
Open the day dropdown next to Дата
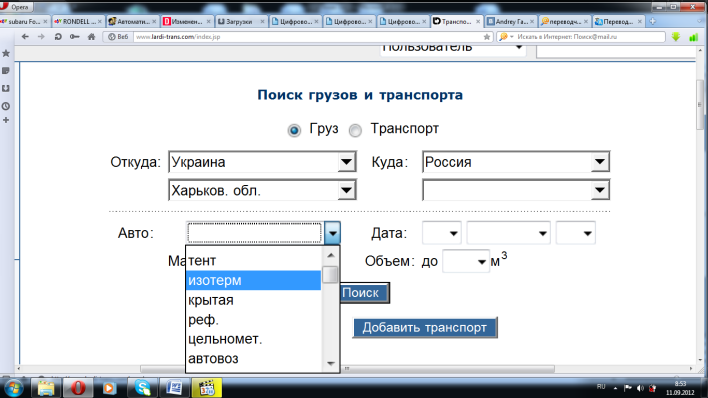point(442,233)
